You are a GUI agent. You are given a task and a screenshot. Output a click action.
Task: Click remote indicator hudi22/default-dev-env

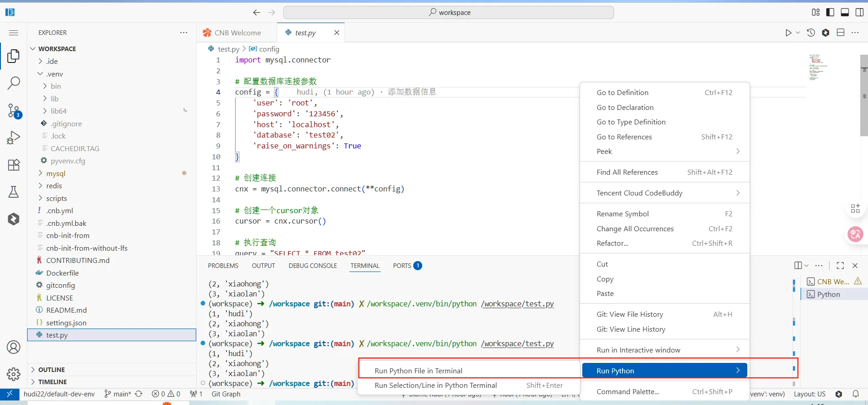pos(59,394)
